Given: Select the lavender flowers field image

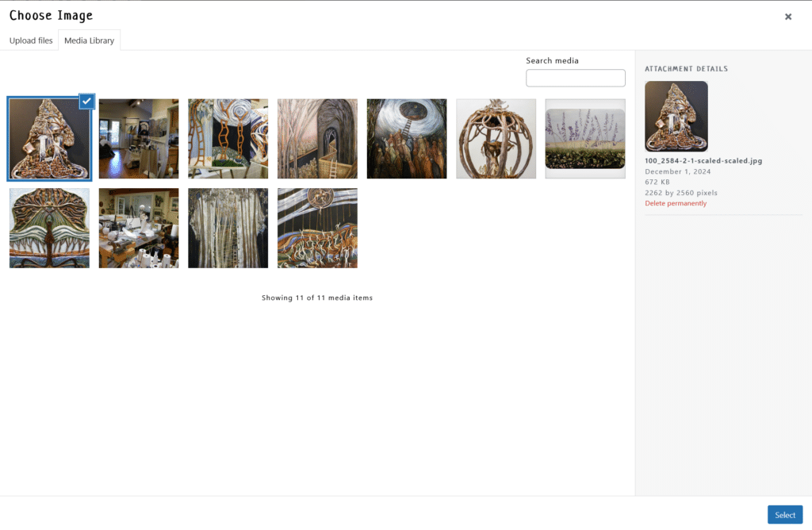Looking at the screenshot, I should point(585,139).
